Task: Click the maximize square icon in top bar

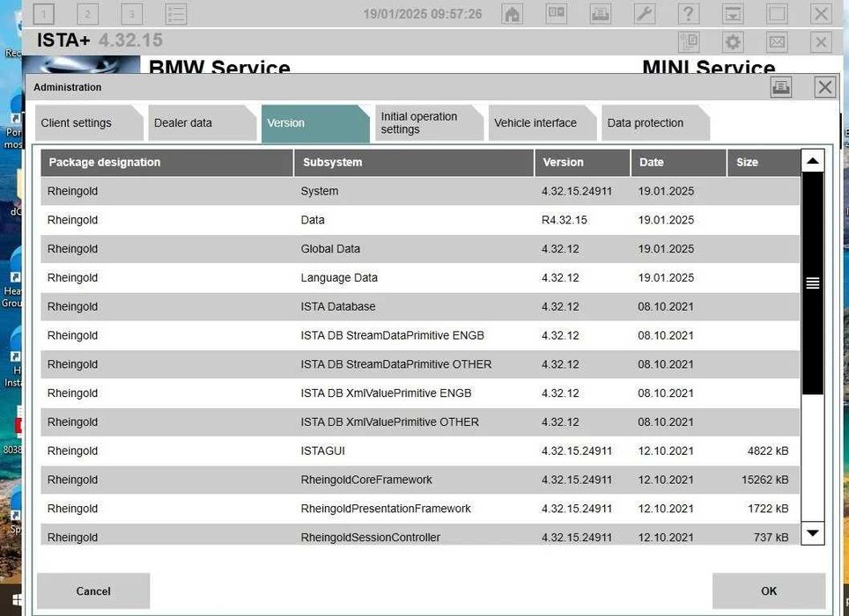Action: click(x=777, y=14)
